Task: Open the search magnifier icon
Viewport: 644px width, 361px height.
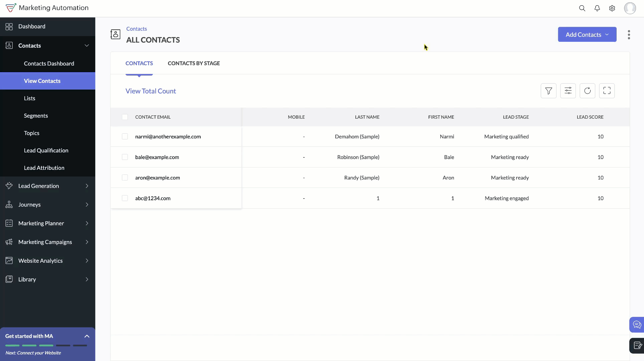Action: click(582, 8)
